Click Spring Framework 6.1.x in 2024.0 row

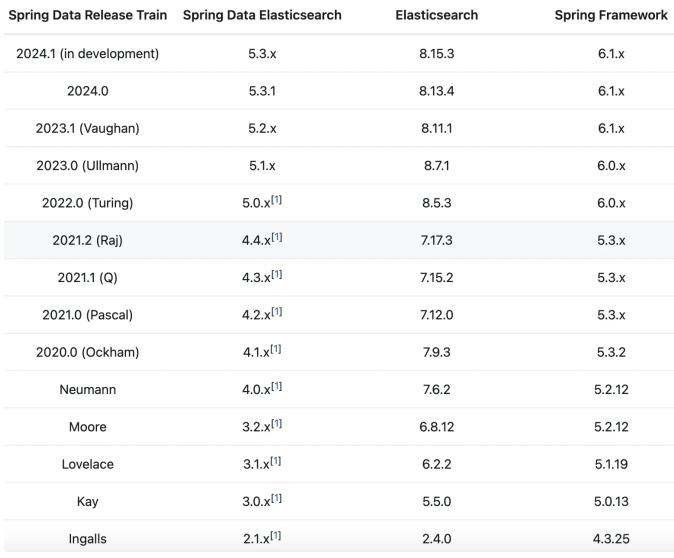click(611, 91)
